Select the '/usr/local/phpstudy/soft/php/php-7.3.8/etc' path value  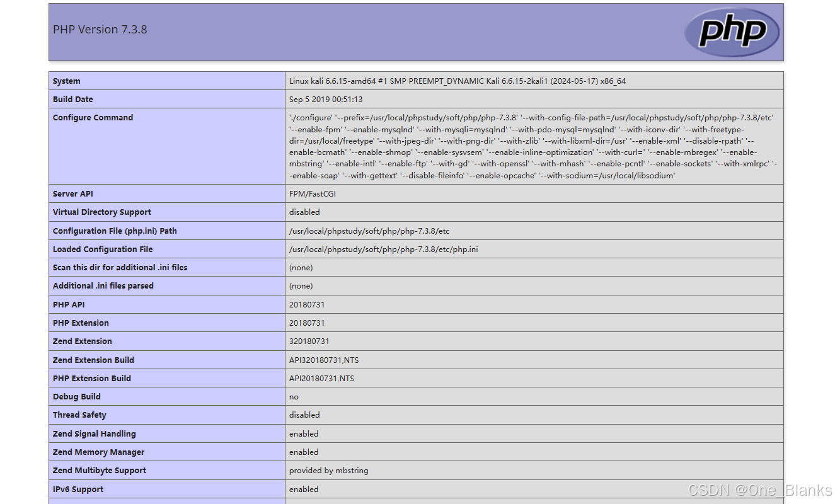[x=369, y=231]
